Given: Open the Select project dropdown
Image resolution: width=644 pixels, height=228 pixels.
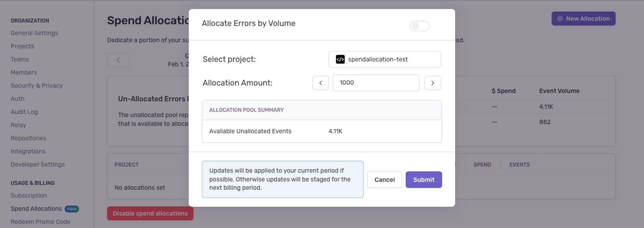Looking at the screenshot, I should pyautogui.click(x=385, y=59).
